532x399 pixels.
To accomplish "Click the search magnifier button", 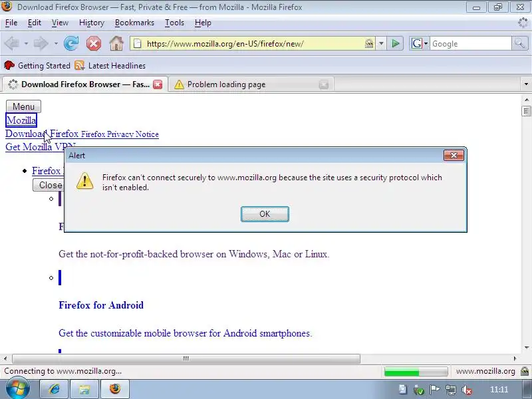I will 519,43.
